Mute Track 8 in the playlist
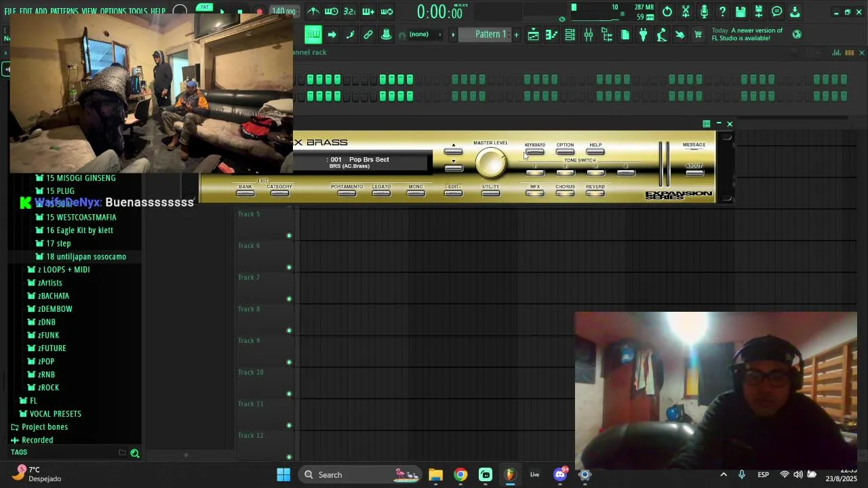Screen dimensions: 868x488 [x=289, y=331]
